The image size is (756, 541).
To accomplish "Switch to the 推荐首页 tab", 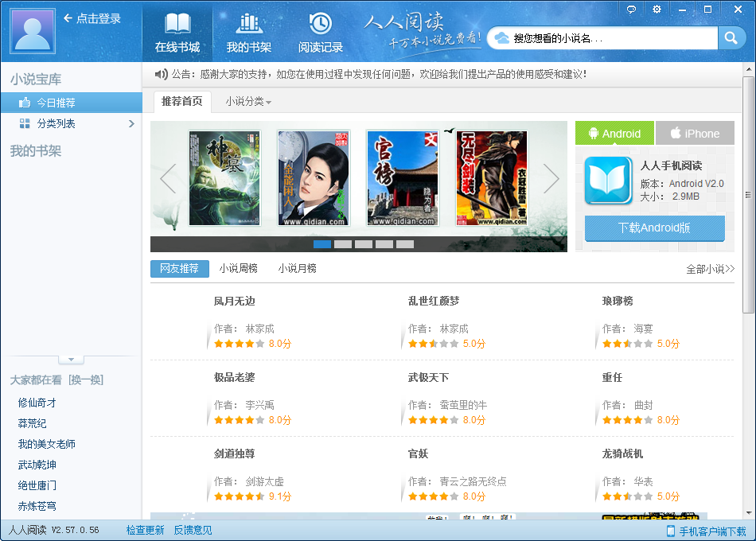I will point(182,102).
